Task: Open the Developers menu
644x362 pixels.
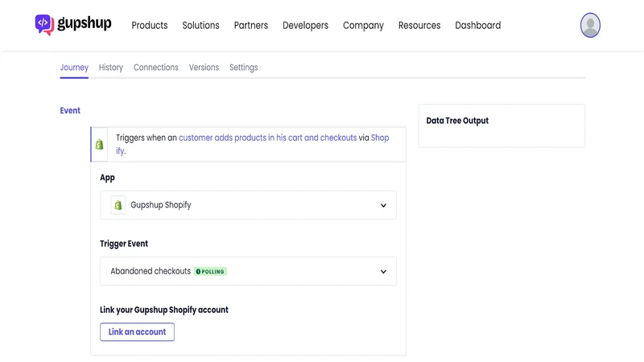Action: 306,26
